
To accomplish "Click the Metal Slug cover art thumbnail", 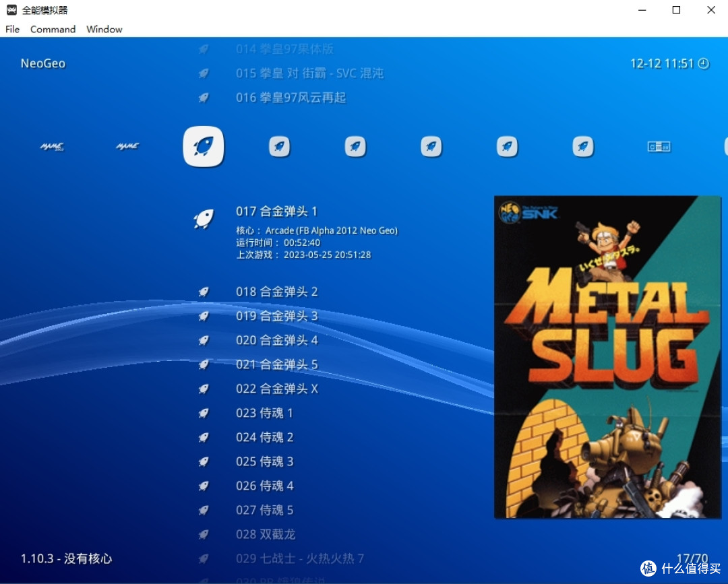I will click(x=608, y=357).
